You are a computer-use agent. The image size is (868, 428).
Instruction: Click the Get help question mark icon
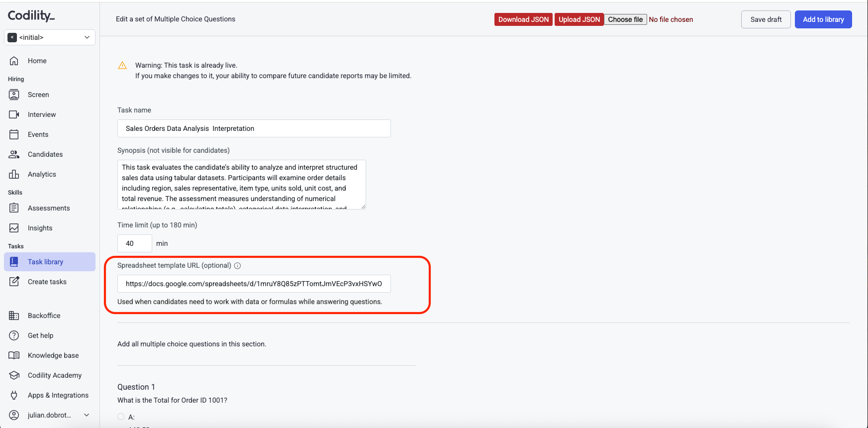pyautogui.click(x=14, y=335)
